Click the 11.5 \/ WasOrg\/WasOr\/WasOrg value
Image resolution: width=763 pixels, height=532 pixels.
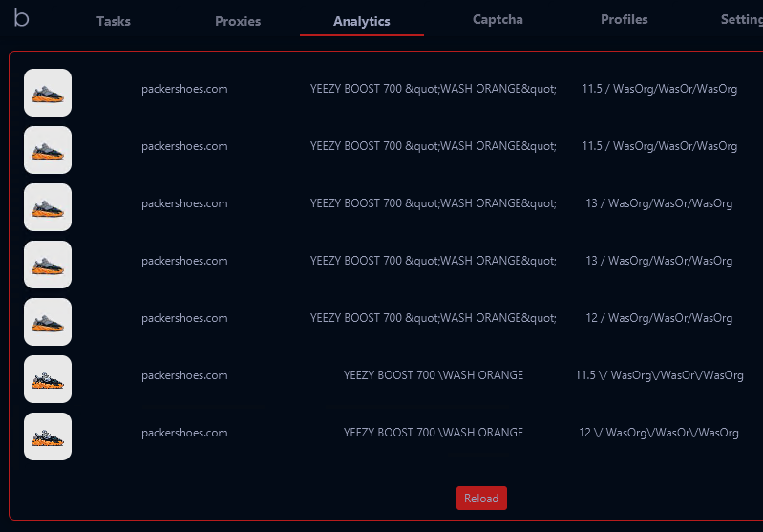[659, 375]
